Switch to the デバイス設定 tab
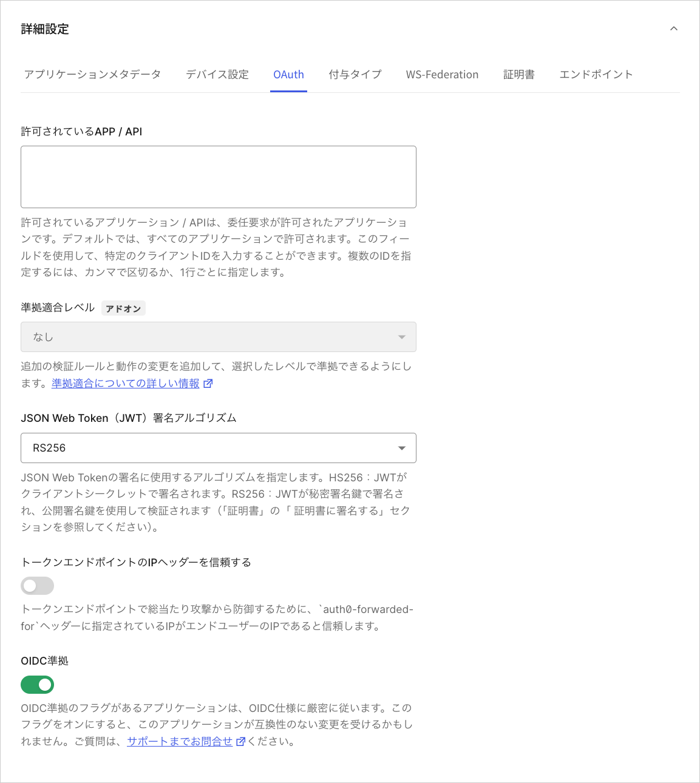700x783 pixels. pos(217,74)
